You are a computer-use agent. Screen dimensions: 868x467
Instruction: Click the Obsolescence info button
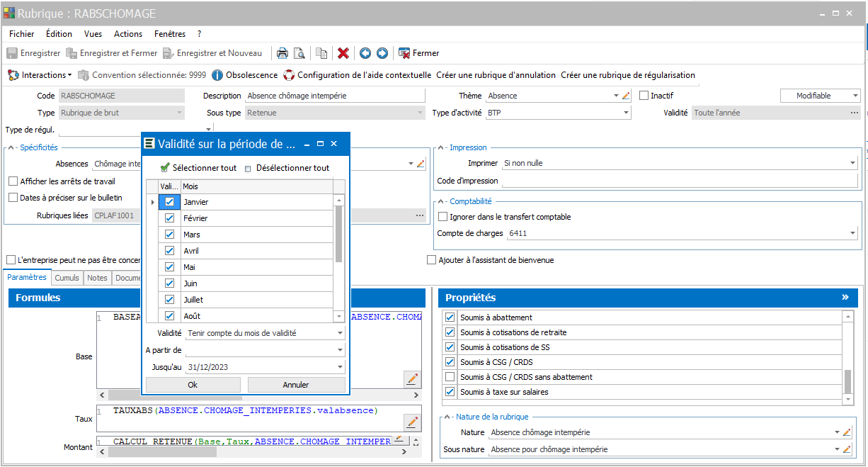[x=245, y=75]
